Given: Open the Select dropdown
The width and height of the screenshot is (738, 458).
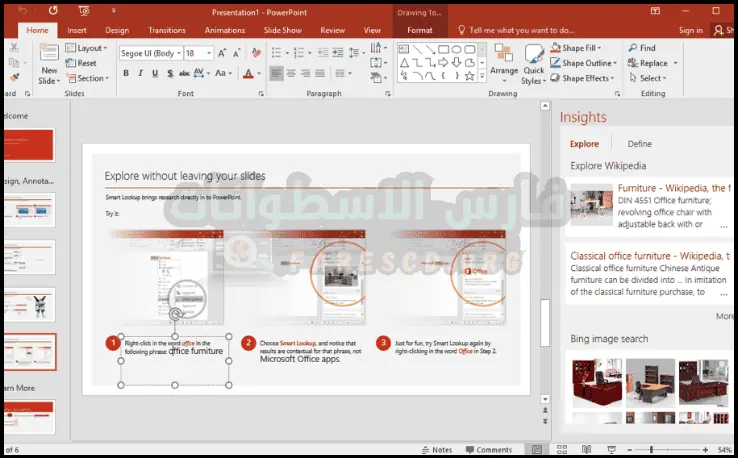Looking at the screenshot, I should coord(648,78).
